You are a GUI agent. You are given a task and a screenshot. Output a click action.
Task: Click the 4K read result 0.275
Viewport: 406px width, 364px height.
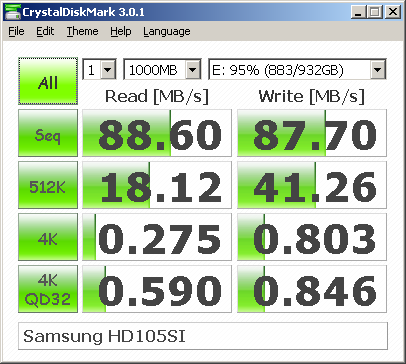(x=157, y=237)
